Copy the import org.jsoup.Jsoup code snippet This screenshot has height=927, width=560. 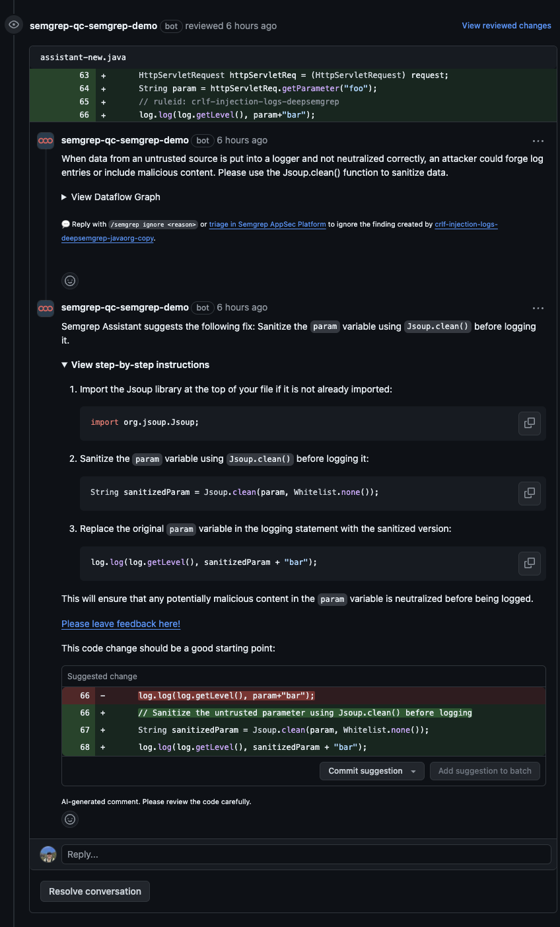529,423
